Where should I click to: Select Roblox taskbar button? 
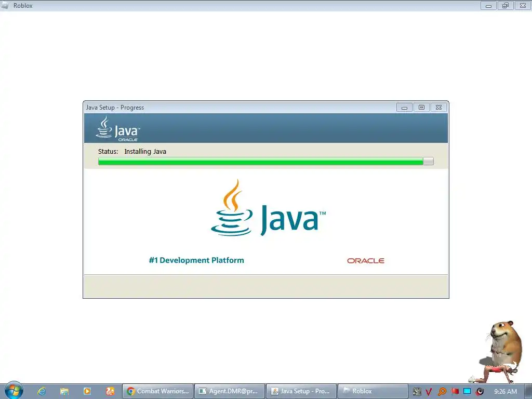click(373, 391)
